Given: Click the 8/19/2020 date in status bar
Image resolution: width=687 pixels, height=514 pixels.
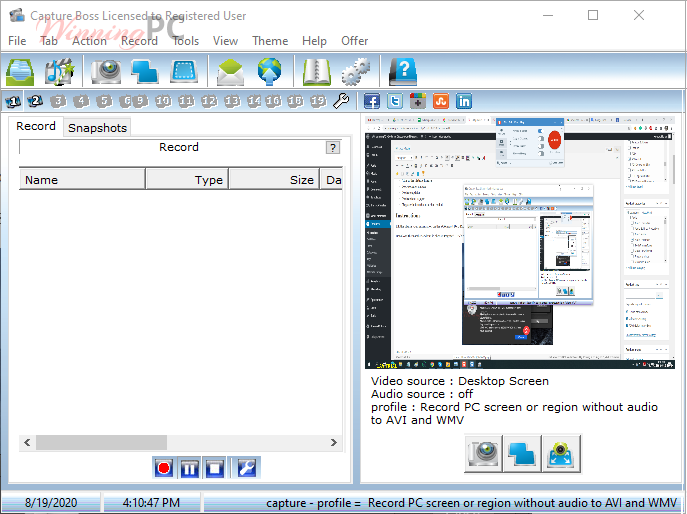Looking at the screenshot, I should point(51,503).
